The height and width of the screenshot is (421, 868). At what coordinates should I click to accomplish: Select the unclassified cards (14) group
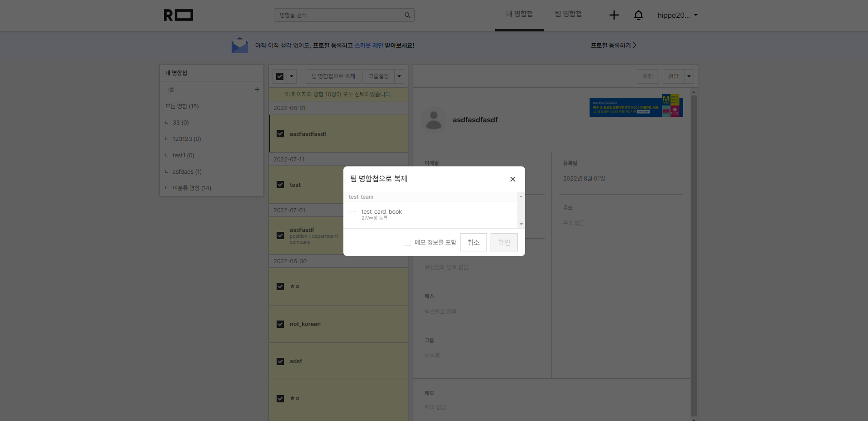pyautogui.click(x=192, y=188)
